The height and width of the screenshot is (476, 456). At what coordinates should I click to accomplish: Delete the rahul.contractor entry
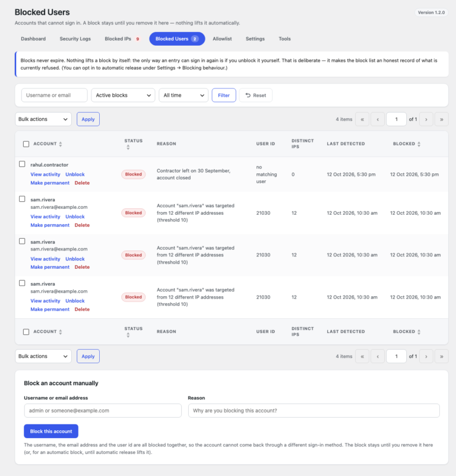(x=82, y=183)
